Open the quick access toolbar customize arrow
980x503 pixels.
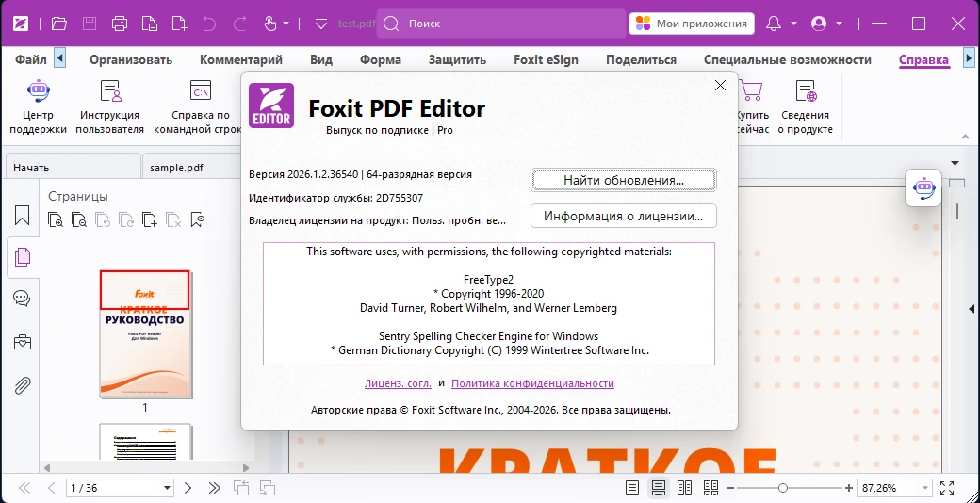click(321, 24)
